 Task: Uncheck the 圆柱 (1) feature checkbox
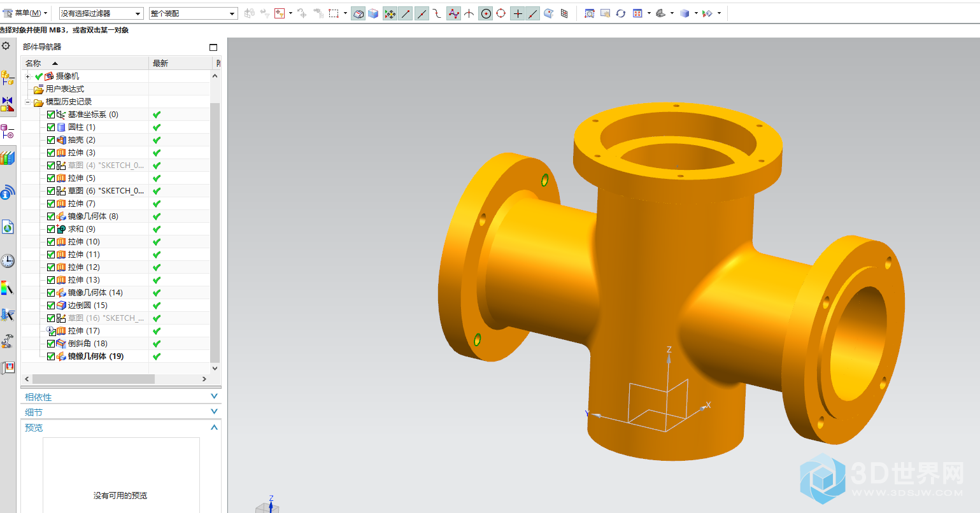click(51, 127)
